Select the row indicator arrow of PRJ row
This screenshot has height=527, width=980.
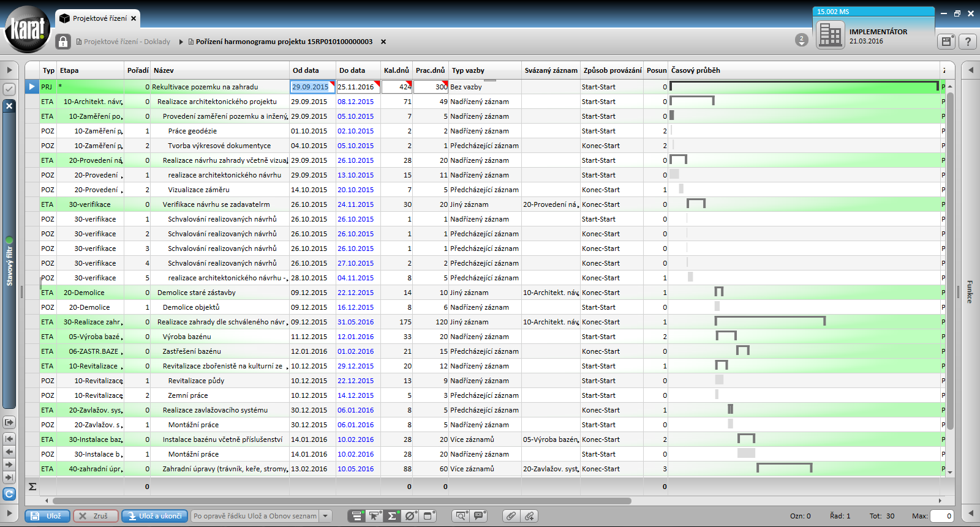pyautogui.click(x=32, y=87)
